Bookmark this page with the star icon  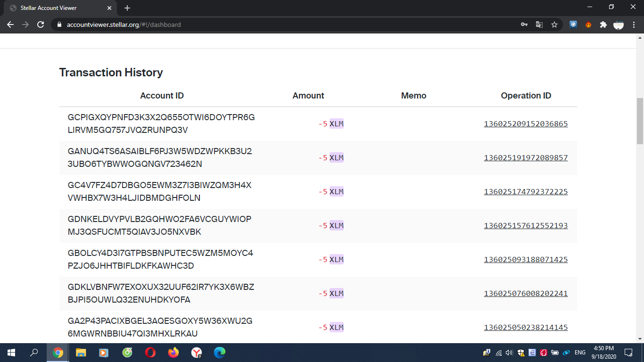pyautogui.click(x=554, y=25)
